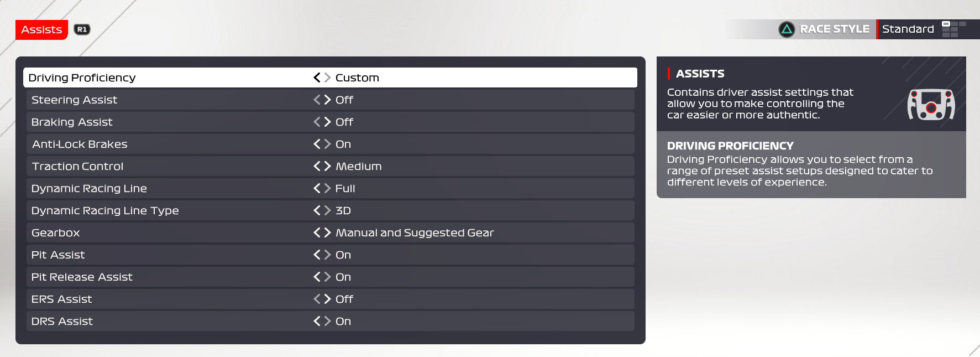The width and height of the screenshot is (980, 357).
Task: Open the Assists tab
Action: tap(41, 30)
